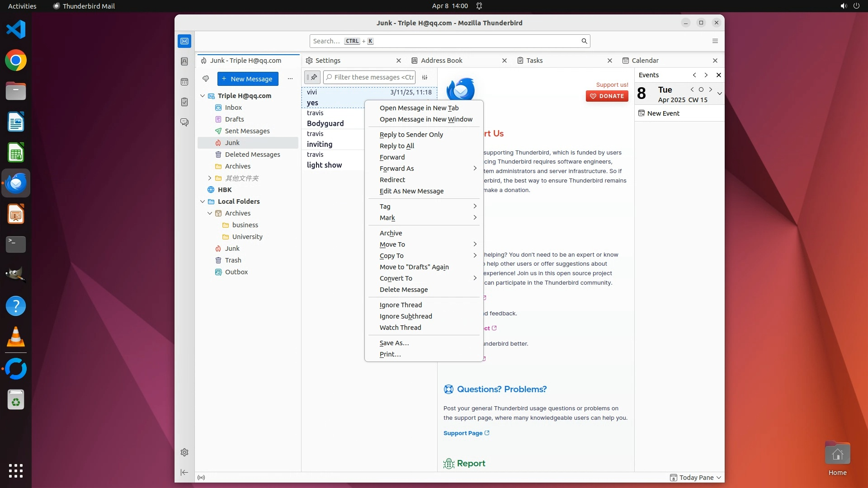Image resolution: width=868 pixels, height=488 pixels.
Task: Open the Thunderbird app menu hamburger icon
Action: (715, 41)
